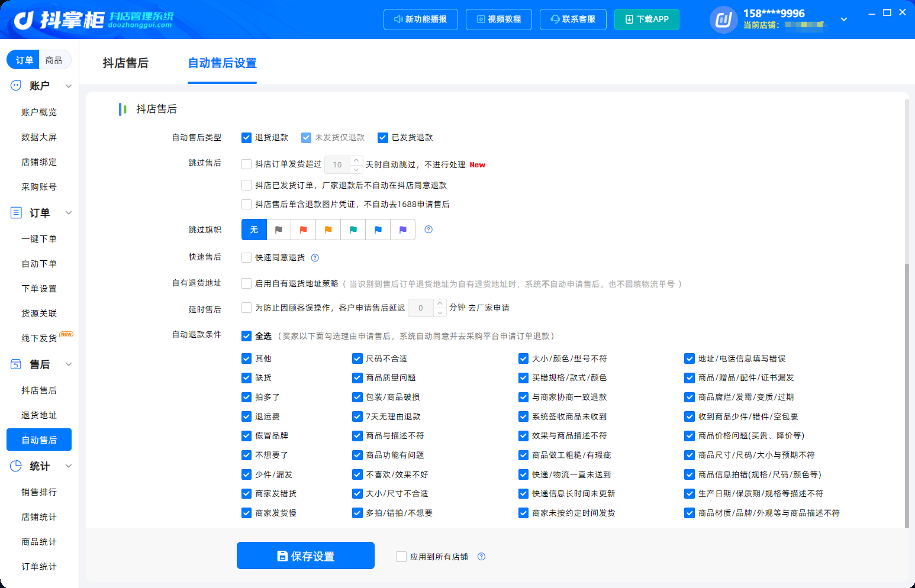The image size is (915, 588).
Task: Click the delay minutes input field
Action: tap(421, 308)
